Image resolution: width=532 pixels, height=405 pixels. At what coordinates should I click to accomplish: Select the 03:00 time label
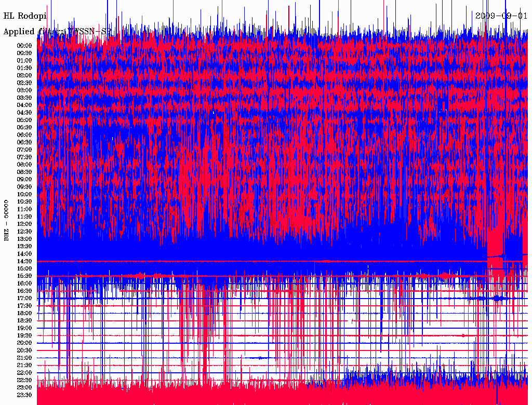(24, 90)
